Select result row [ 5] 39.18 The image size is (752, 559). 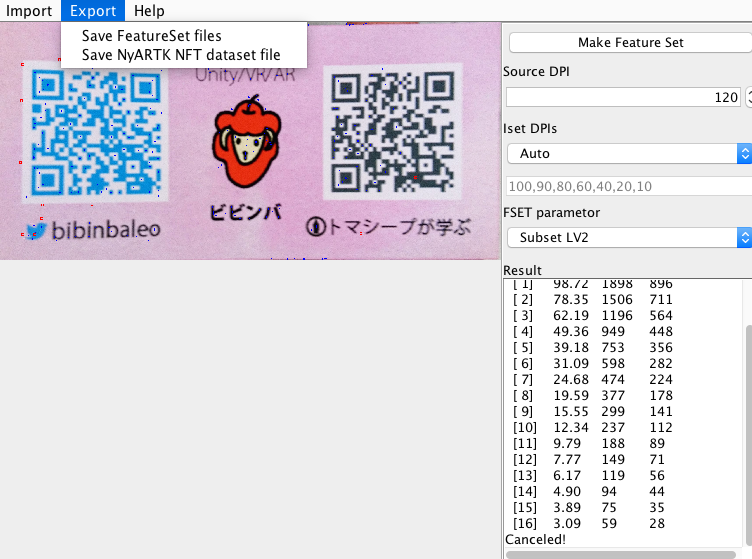pyautogui.click(x=593, y=348)
